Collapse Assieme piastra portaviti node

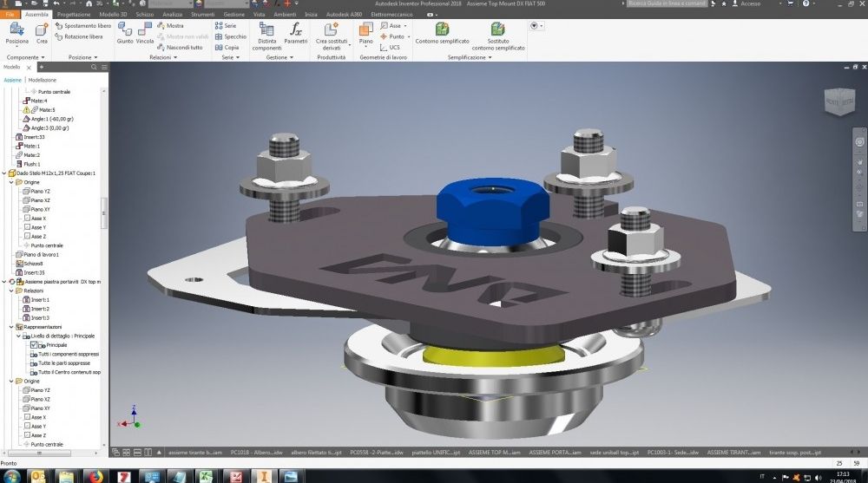(4, 282)
